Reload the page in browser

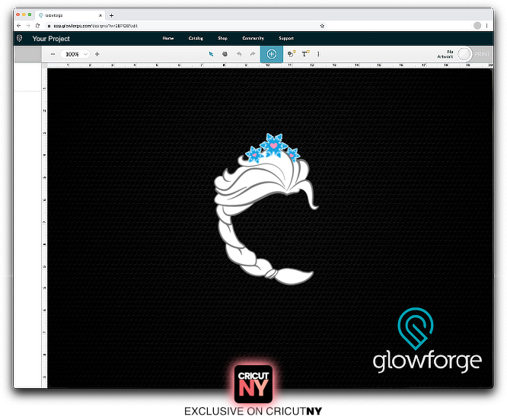37,26
